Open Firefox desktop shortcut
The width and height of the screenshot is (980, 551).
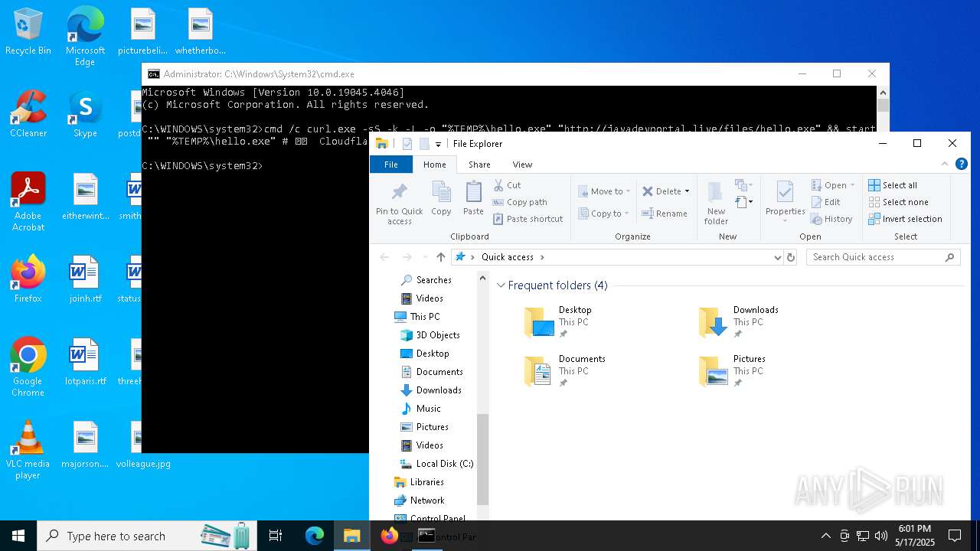[28, 280]
